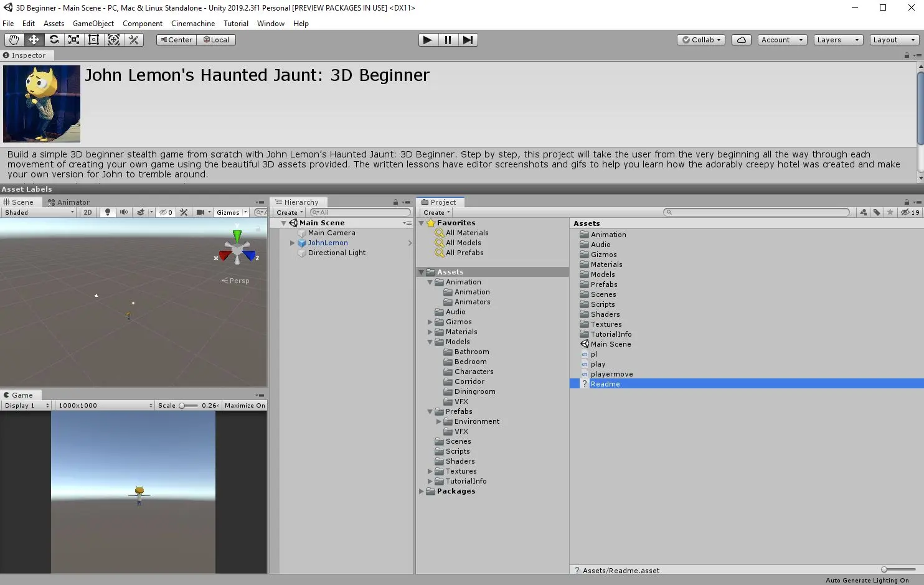Image resolution: width=924 pixels, height=585 pixels.
Task: Select the Scale tool
Action: [73, 39]
